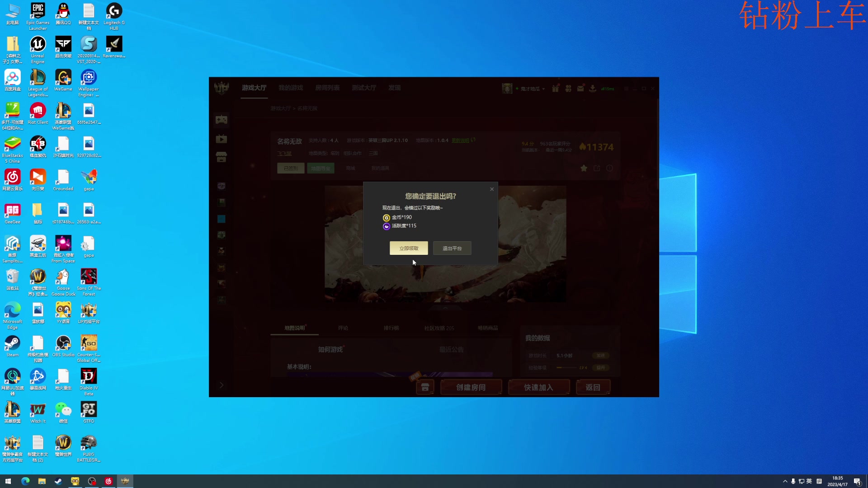The image size is (868, 488).
Task: Open the 社区攻略 205 tab
Action: point(439,328)
